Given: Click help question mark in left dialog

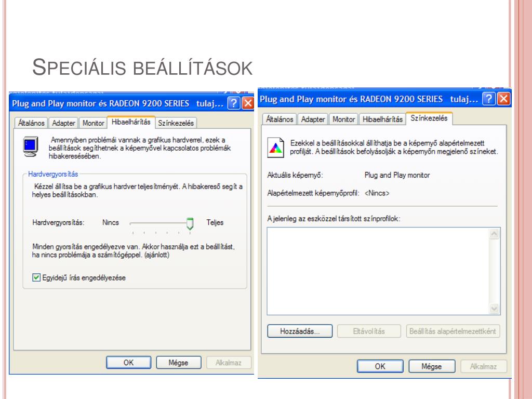Looking at the screenshot, I should (234, 103).
